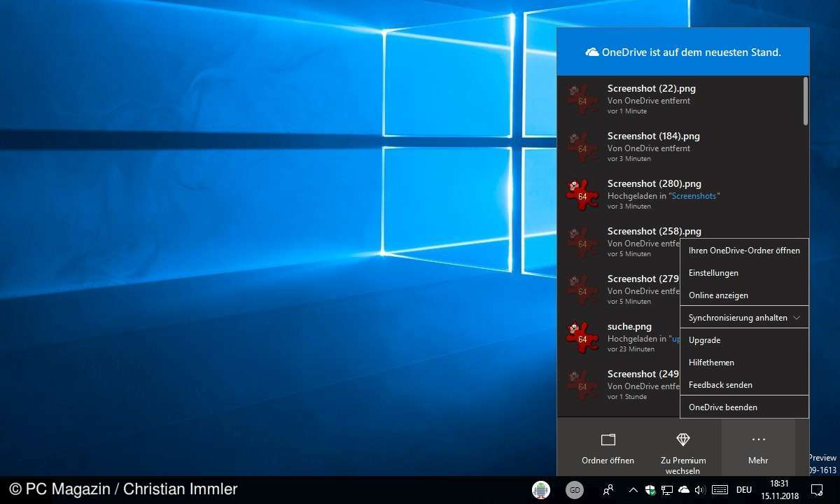Select Upgrade in the menu
Viewport: 840px width, 504px height.
(744, 340)
